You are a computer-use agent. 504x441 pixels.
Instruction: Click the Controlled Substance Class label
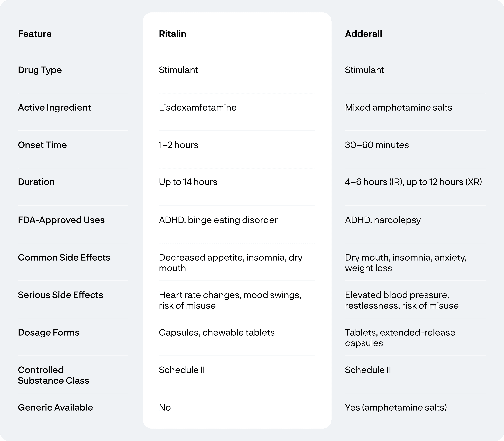point(53,375)
